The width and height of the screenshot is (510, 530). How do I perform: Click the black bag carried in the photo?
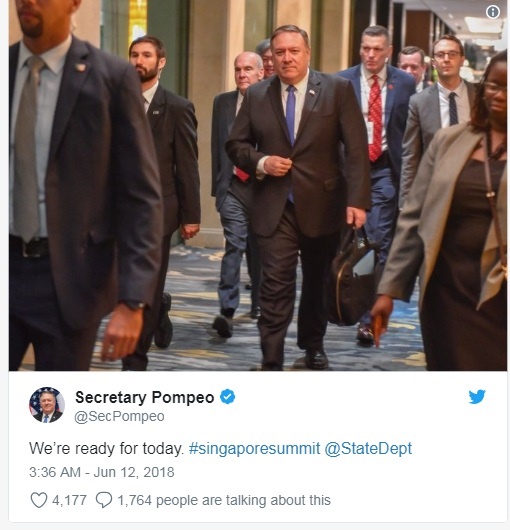(351, 277)
